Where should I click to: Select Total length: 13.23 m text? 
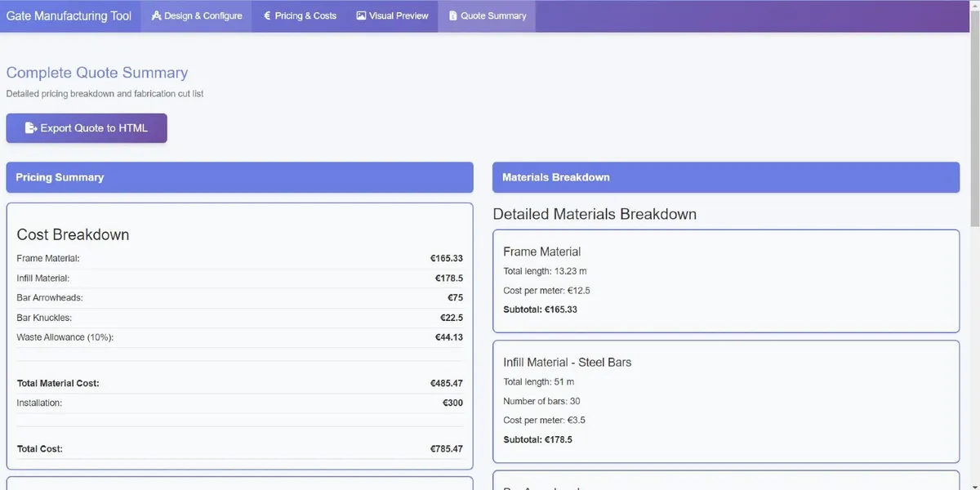(545, 271)
